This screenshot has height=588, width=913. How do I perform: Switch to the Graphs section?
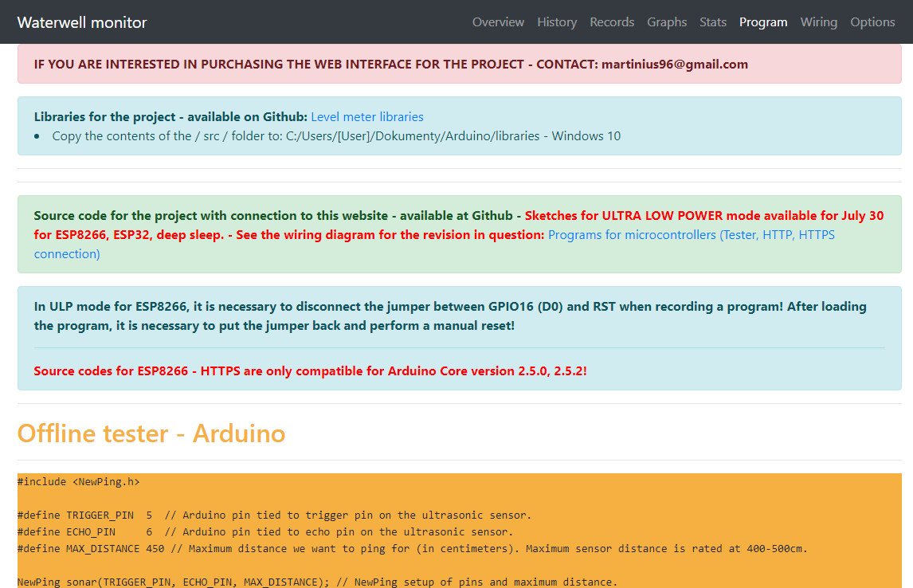click(667, 22)
